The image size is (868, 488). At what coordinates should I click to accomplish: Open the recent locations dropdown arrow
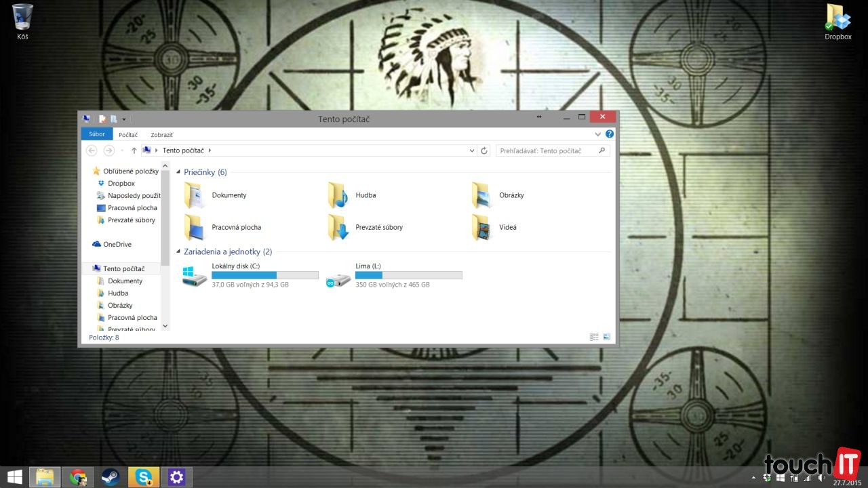122,150
